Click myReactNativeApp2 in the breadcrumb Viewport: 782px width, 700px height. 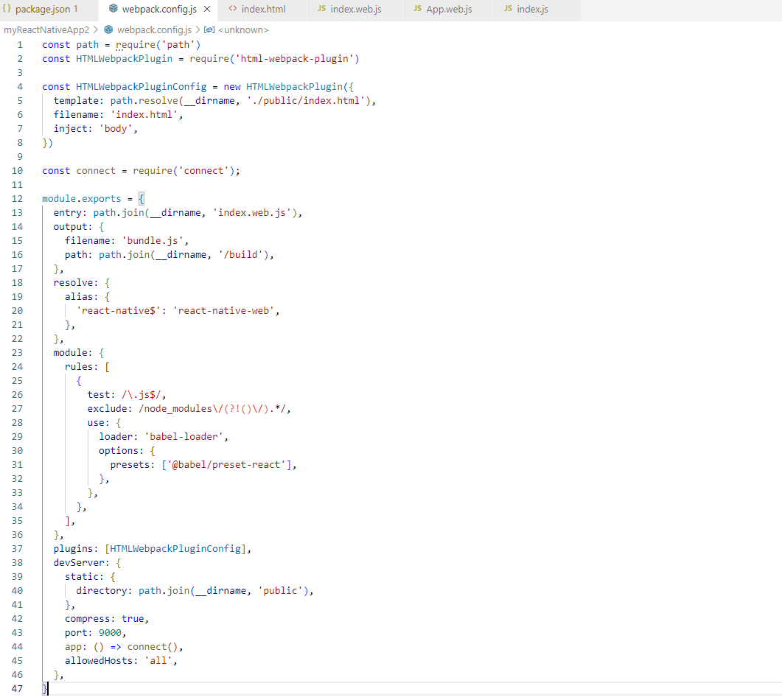click(x=46, y=30)
